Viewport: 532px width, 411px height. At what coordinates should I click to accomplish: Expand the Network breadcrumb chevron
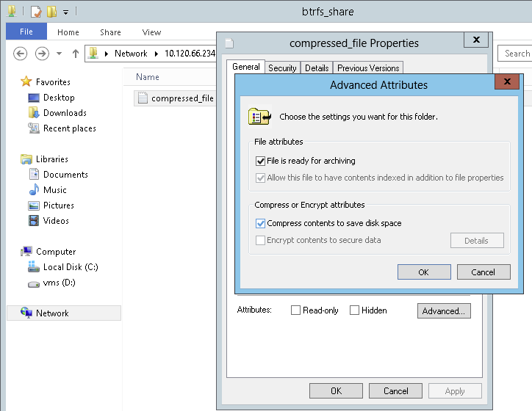(x=155, y=54)
